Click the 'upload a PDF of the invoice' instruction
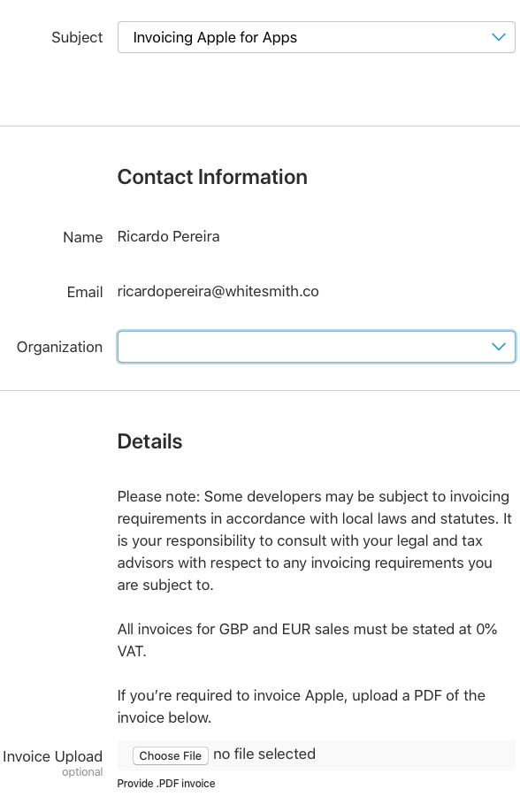The width and height of the screenshot is (520, 812). coord(301,707)
